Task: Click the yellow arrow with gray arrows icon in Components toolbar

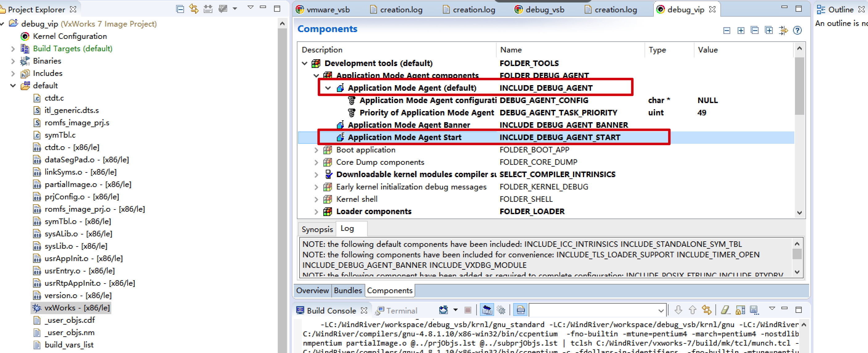Action: [x=783, y=30]
